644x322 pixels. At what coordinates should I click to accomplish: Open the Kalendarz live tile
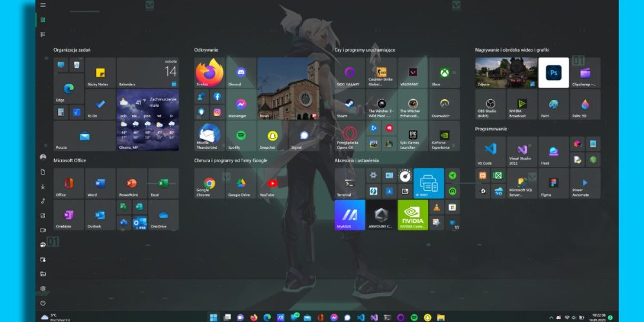[148, 73]
